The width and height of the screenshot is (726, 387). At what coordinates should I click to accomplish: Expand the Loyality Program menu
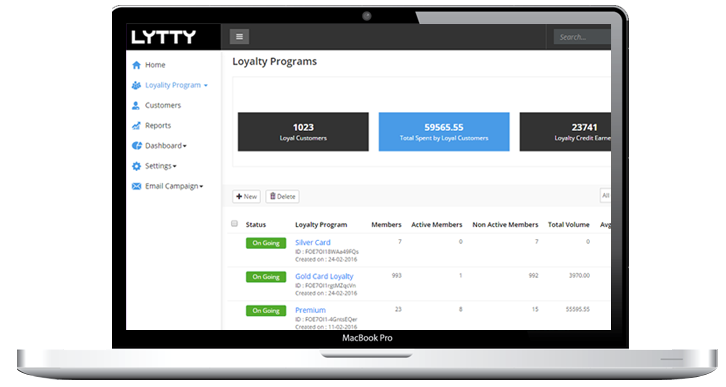click(x=176, y=85)
